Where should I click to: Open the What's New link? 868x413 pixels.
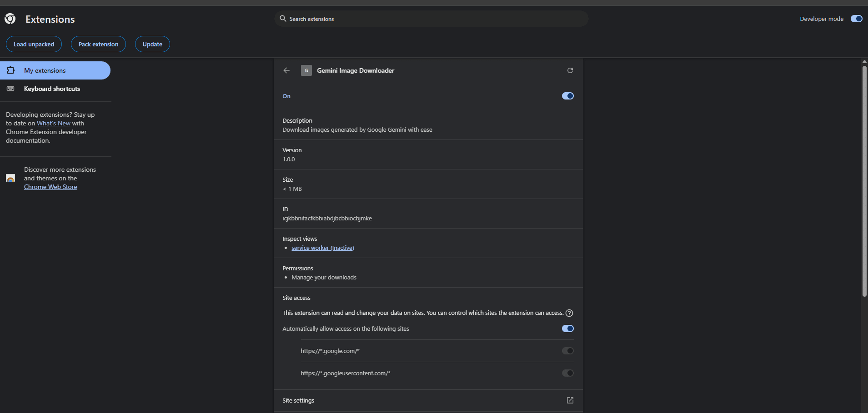[54, 123]
